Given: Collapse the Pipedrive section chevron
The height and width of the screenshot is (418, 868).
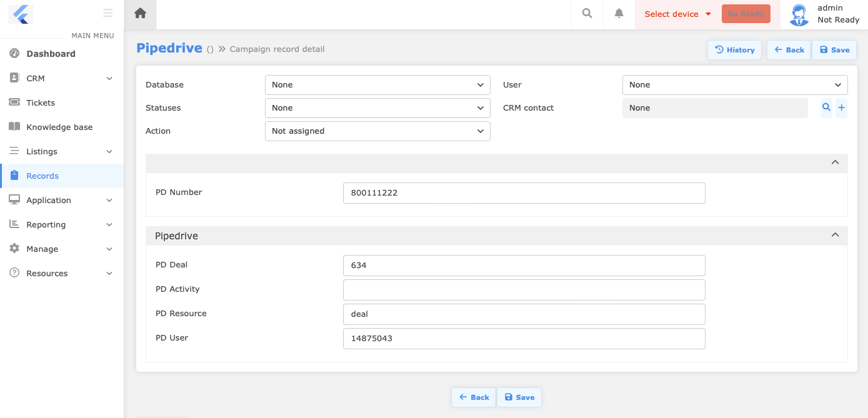Looking at the screenshot, I should tap(835, 235).
